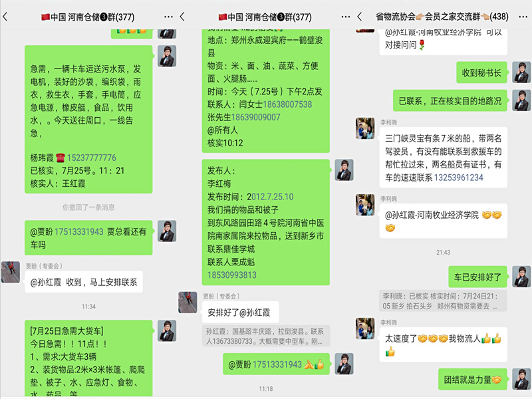Image resolution: width=532 pixels, height=399 pixels.
Task: Tap the 收到秘书长 message bubble
Action: 481,72
